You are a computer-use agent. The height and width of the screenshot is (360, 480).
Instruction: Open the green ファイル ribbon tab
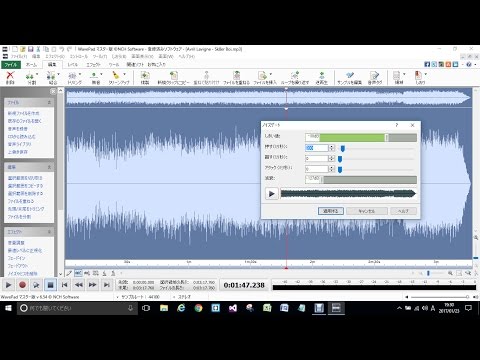(x=11, y=65)
